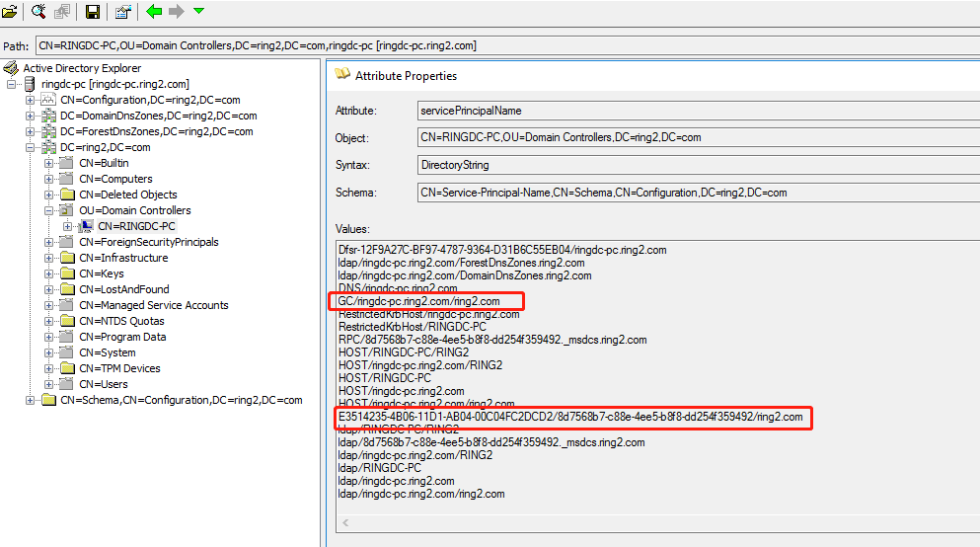Click the Values list horizontal scrollbar

651,522
